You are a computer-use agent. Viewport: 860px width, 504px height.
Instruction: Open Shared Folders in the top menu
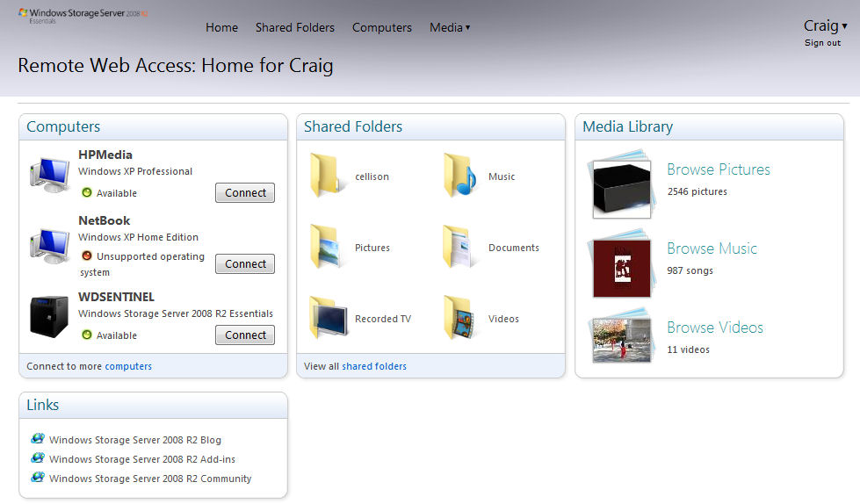tap(294, 27)
